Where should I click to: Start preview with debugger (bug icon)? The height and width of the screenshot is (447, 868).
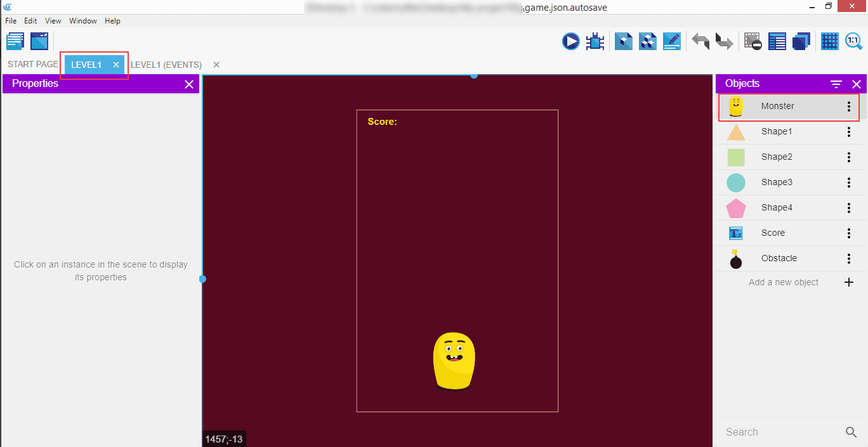coord(595,42)
